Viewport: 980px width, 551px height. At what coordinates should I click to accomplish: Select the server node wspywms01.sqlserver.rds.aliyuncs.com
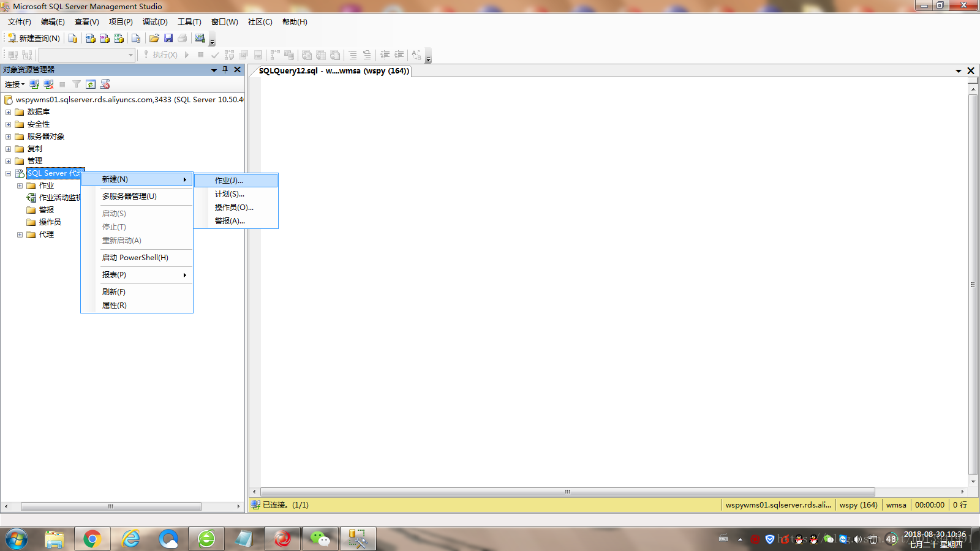(x=129, y=100)
